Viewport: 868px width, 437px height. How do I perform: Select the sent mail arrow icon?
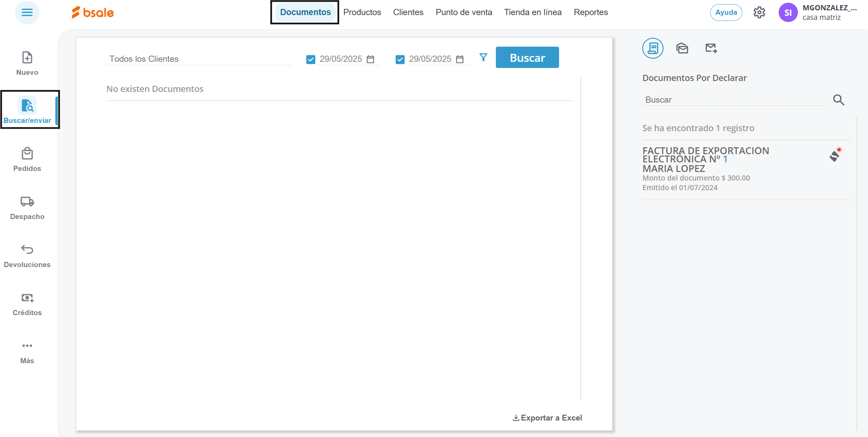click(711, 48)
